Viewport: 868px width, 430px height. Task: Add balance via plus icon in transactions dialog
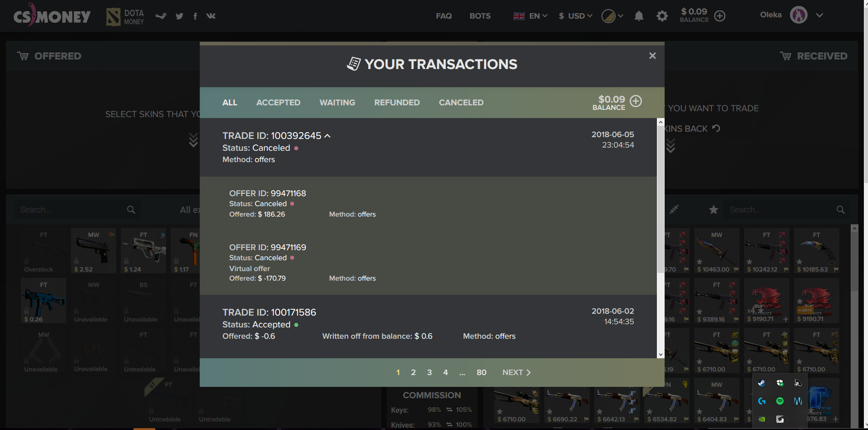636,101
